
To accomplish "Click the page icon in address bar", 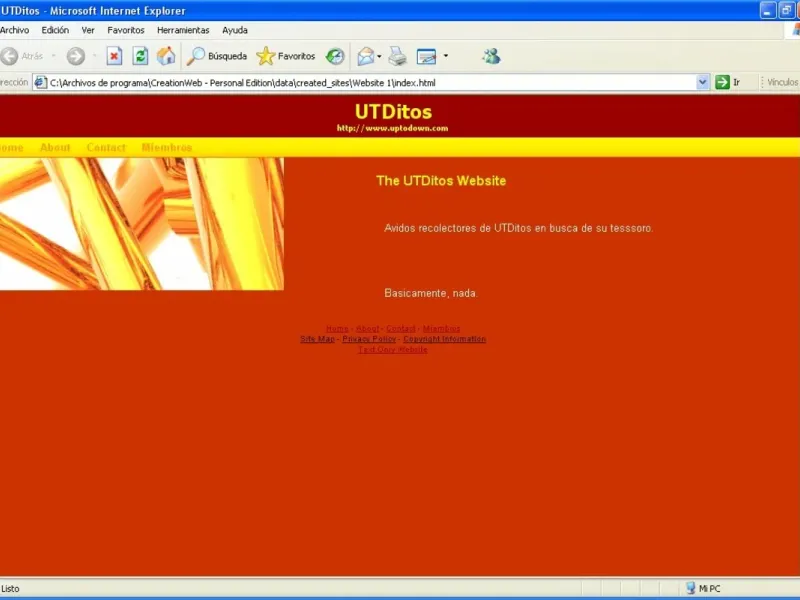I will [x=41, y=82].
